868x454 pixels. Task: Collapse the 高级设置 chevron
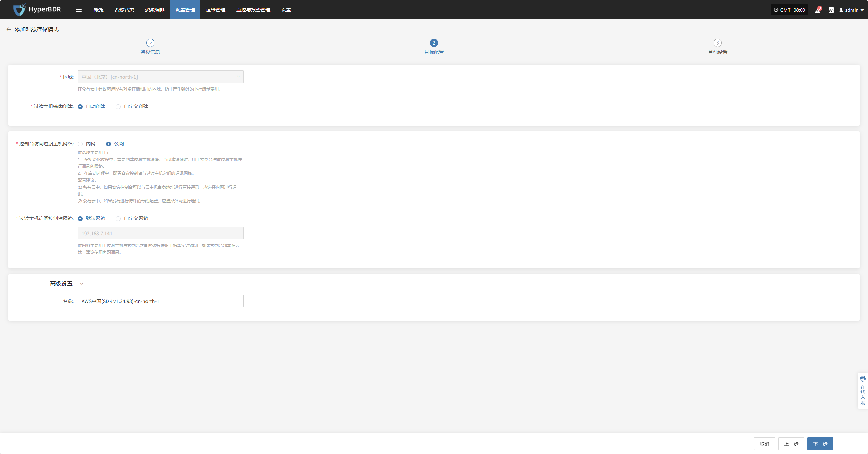(82, 284)
